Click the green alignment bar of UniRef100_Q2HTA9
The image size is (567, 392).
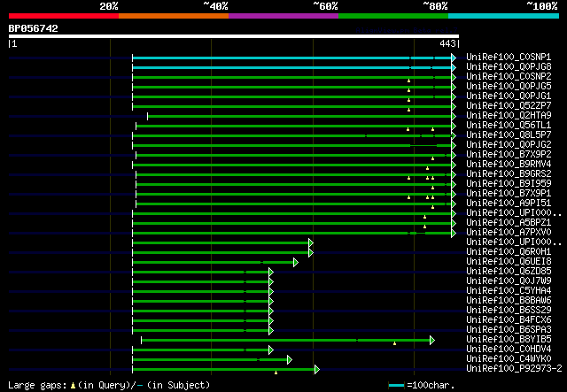click(x=299, y=116)
